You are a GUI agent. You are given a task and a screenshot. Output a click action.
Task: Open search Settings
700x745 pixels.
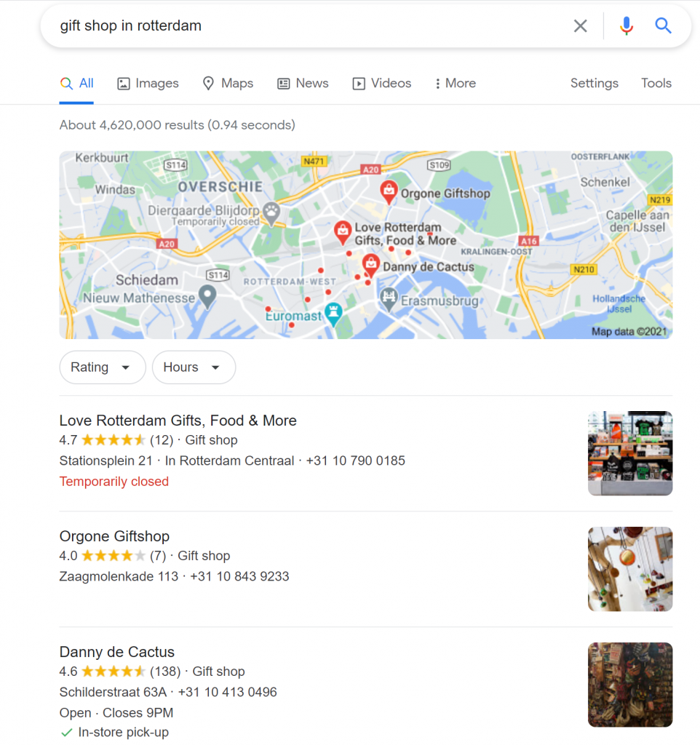[594, 83]
